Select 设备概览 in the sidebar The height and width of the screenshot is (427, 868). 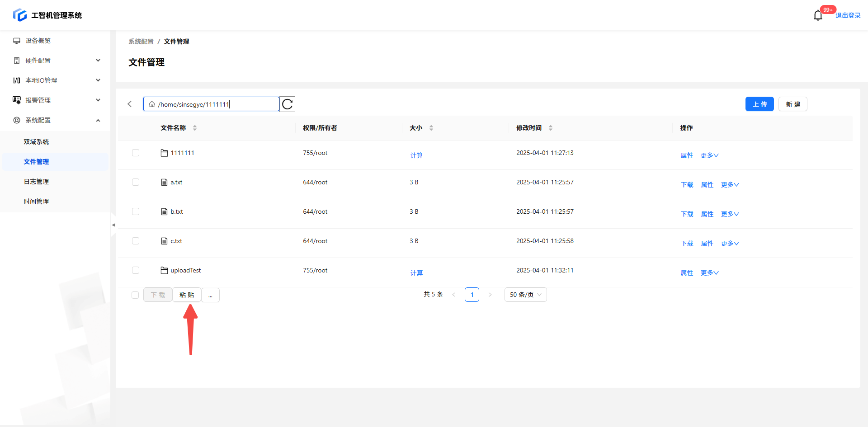tap(38, 41)
